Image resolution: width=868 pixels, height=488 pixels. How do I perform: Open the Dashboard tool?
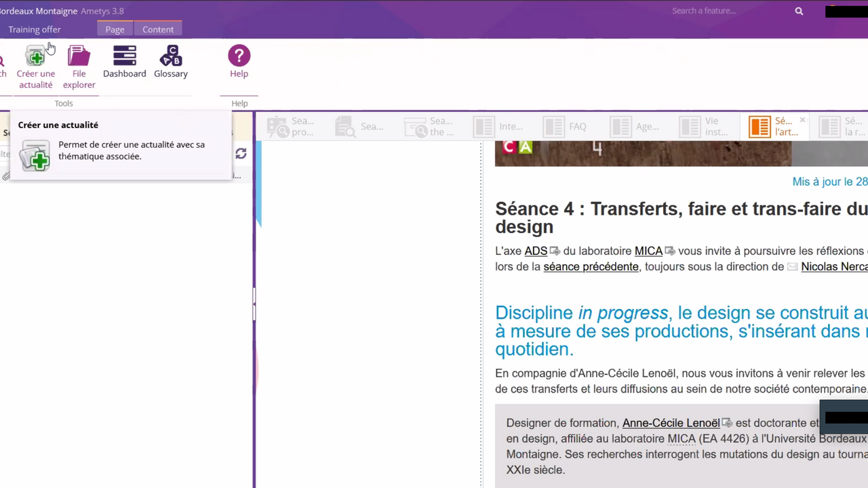[124, 57]
